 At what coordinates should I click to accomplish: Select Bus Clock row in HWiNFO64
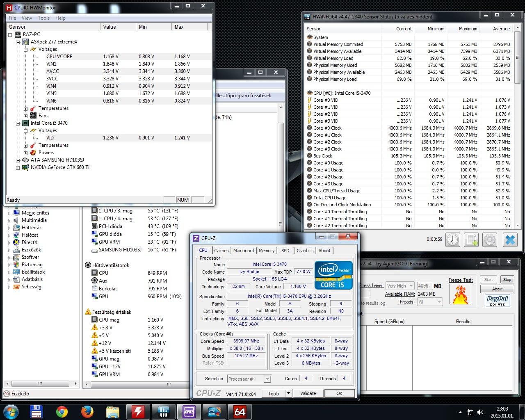tap(409, 156)
